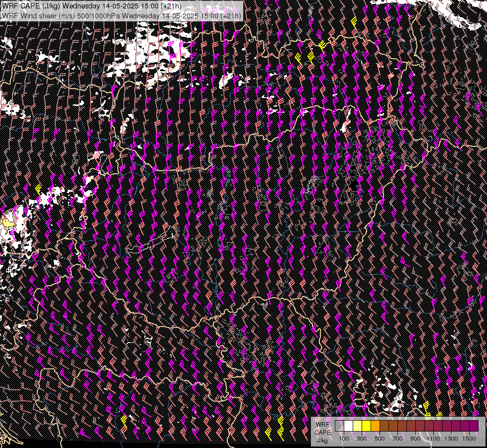Click the legend value 1300
Image resolution: width=487 pixels, height=448 pixels.
pos(451,439)
